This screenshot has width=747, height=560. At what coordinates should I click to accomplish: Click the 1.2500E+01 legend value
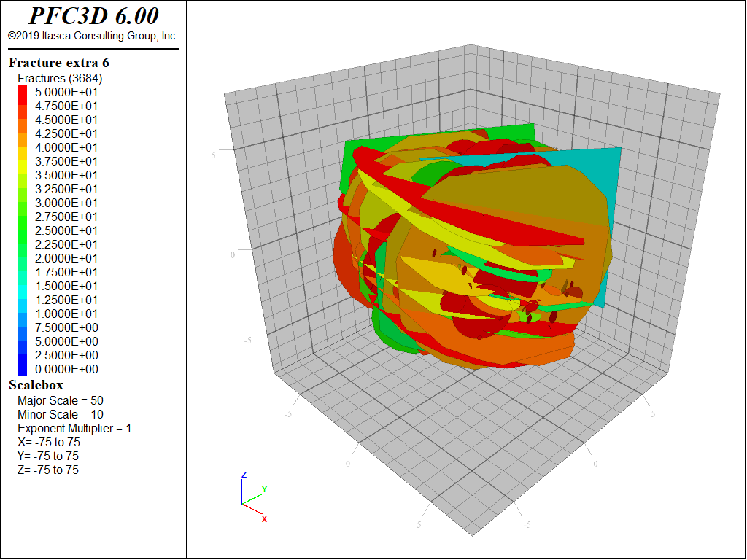click(x=66, y=300)
